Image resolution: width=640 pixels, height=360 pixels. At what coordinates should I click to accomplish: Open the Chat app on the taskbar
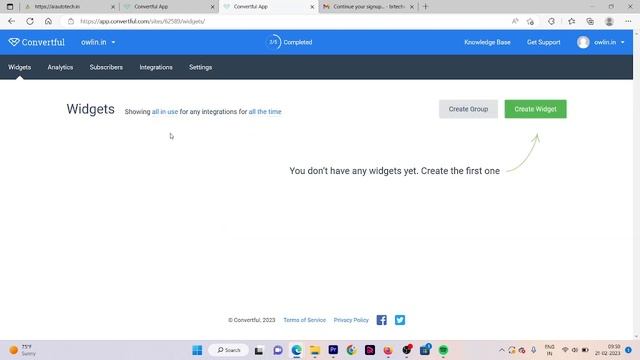278,350
